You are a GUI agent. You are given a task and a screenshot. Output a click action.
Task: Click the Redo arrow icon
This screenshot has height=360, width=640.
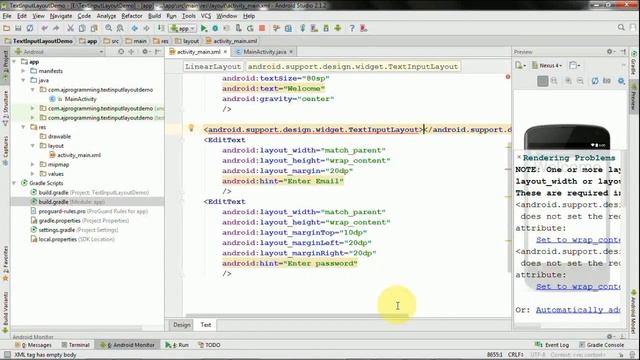pos(56,28)
